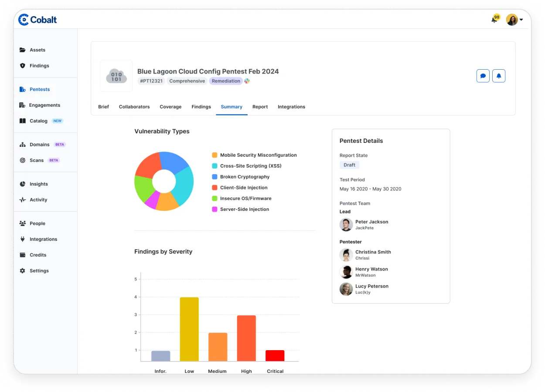Click Peter Jackson's avatar

[346, 225]
